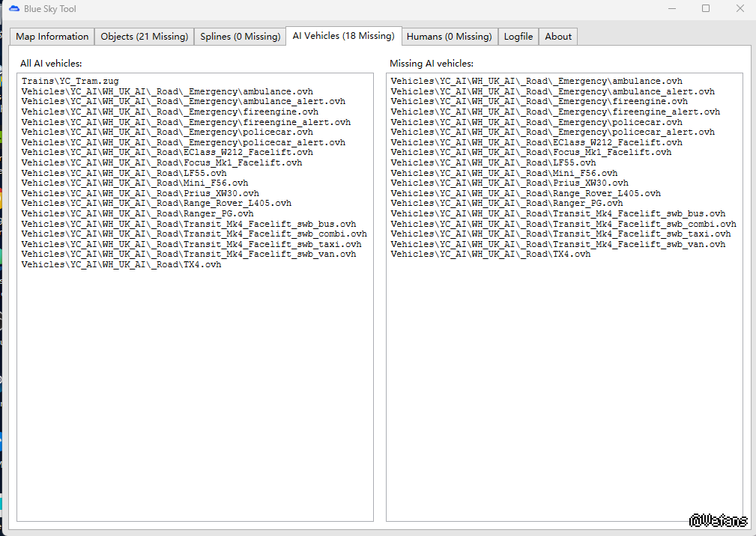
Task: Go to the Humans (0 Missing) tab
Action: [449, 36]
